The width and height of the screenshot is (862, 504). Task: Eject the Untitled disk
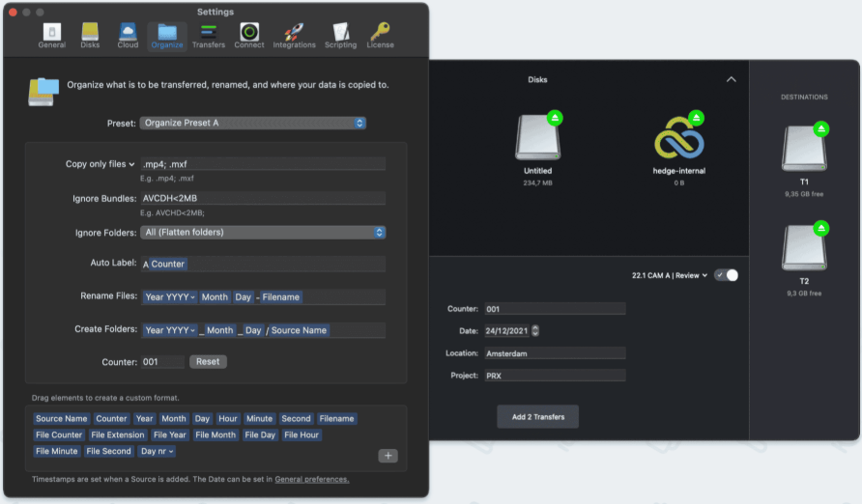point(555,118)
